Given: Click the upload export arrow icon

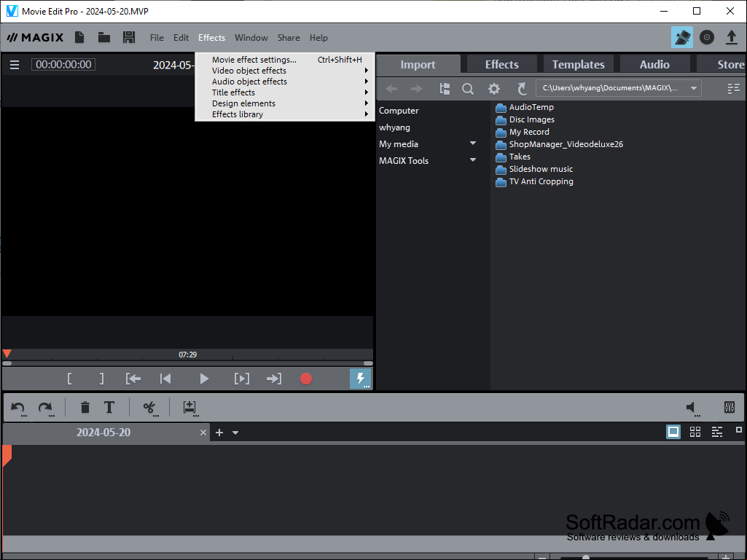Looking at the screenshot, I should point(731,37).
